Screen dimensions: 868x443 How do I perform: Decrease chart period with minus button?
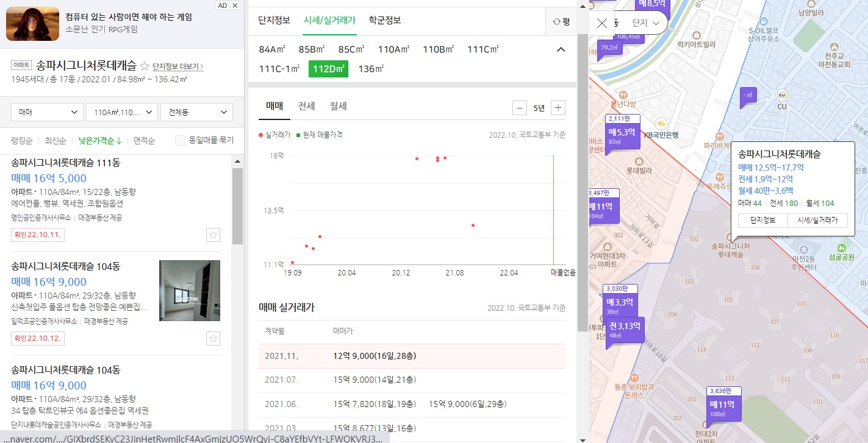pos(520,108)
